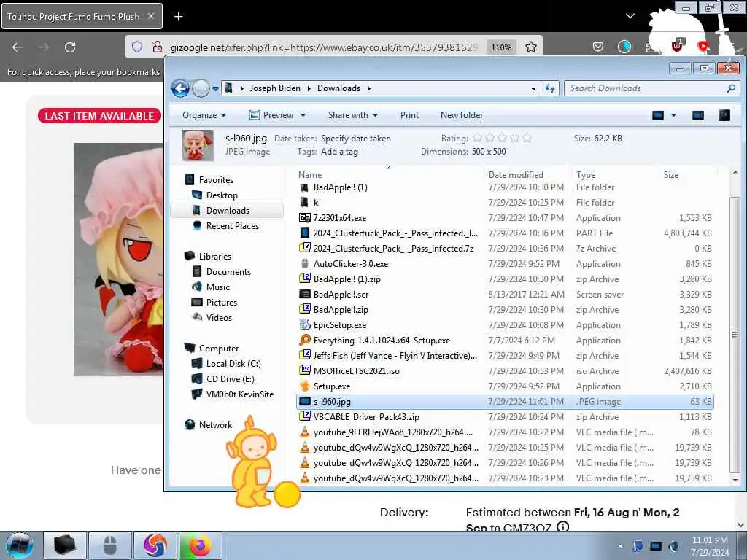Bookmark this page with the star icon

(531, 47)
